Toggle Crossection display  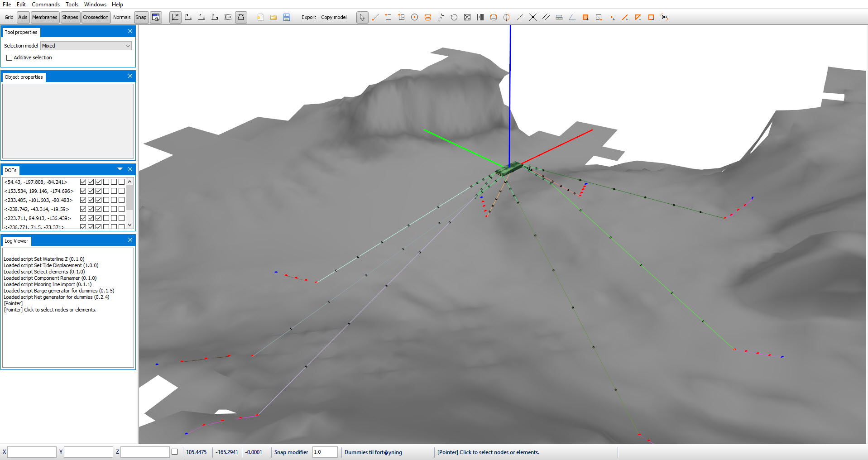point(96,17)
